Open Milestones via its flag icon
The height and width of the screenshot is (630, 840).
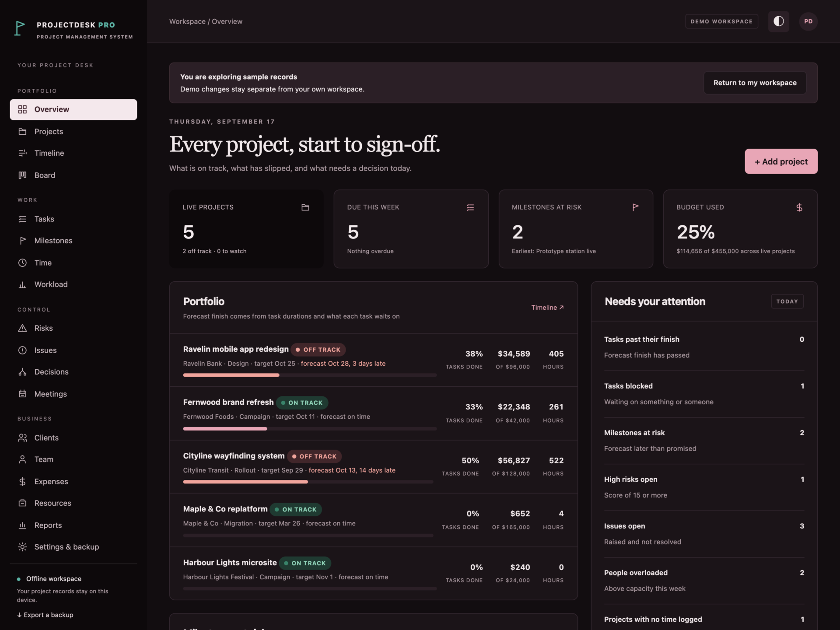pyautogui.click(x=22, y=241)
